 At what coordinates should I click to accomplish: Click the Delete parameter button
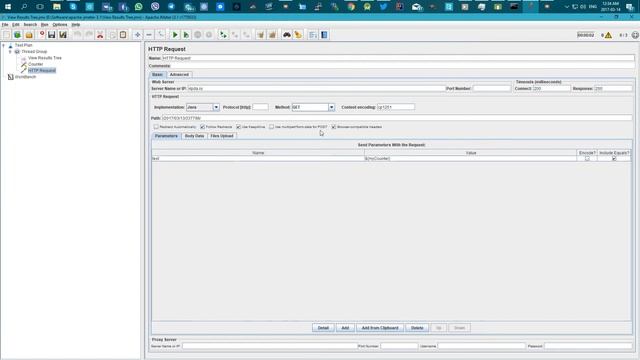point(417,328)
